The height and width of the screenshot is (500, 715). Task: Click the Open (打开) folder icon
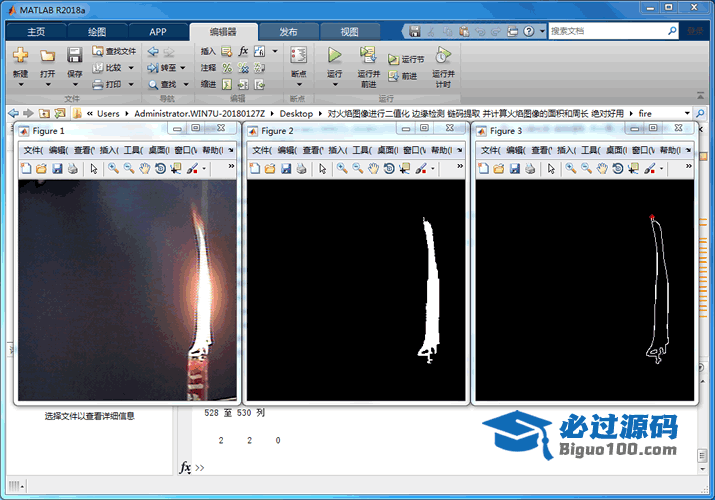pos(47,56)
